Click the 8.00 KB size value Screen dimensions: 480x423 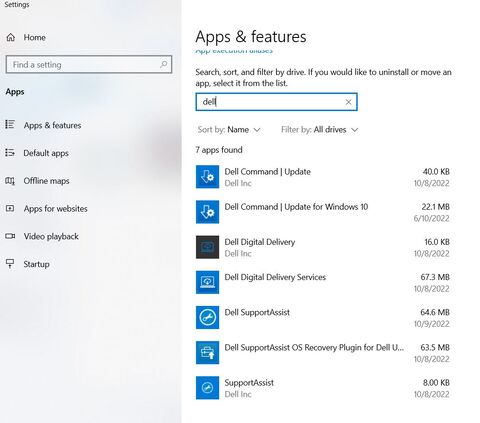point(436,383)
